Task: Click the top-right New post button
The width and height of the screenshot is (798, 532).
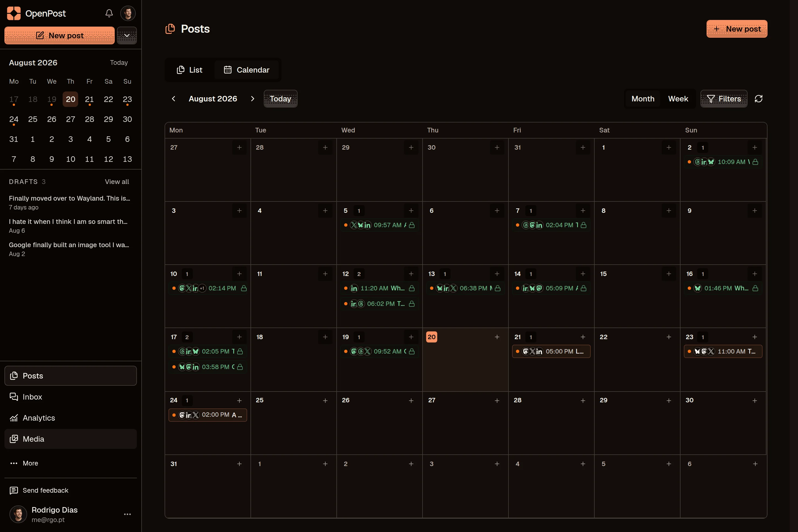Action: click(736, 29)
